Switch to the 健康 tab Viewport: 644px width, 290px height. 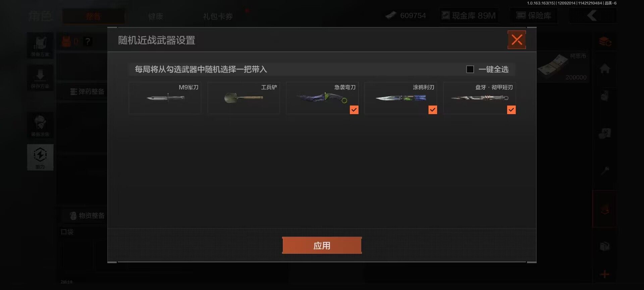click(156, 16)
